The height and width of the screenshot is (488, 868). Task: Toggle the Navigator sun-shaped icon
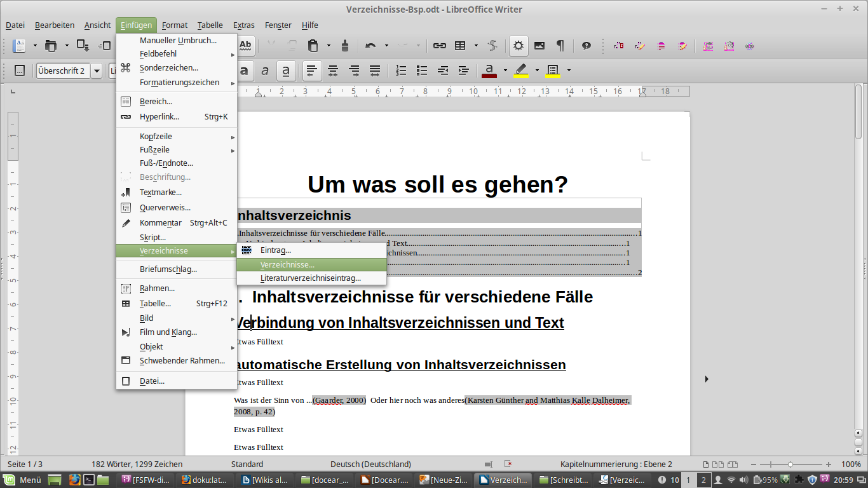[x=519, y=46]
